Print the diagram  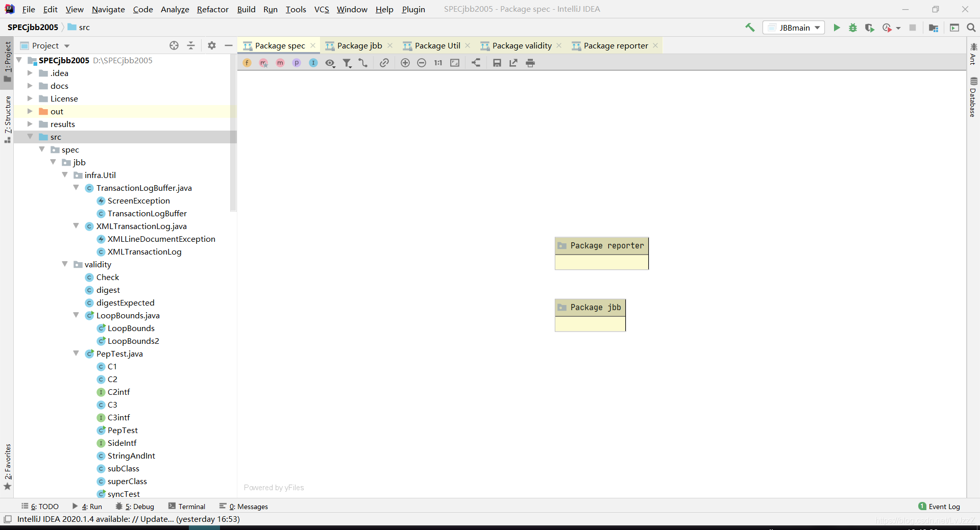click(x=530, y=63)
